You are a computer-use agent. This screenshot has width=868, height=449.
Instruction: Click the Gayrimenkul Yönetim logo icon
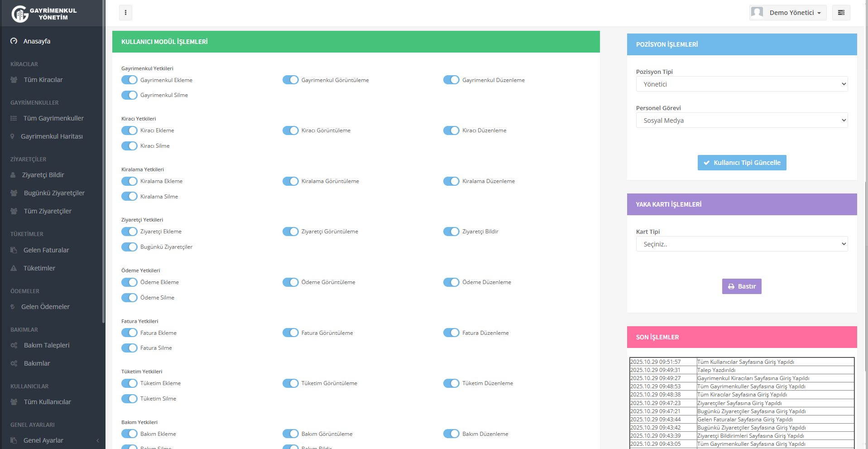20,14
